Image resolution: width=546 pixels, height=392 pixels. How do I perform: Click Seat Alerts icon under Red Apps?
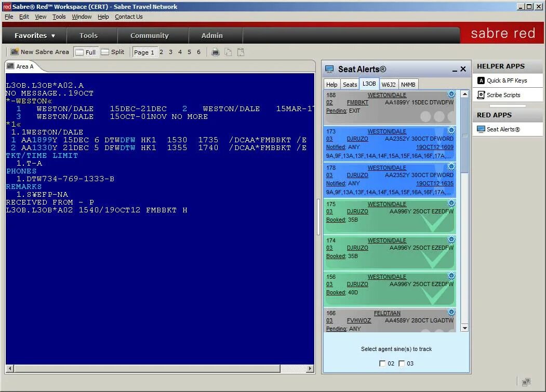click(x=481, y=129)
